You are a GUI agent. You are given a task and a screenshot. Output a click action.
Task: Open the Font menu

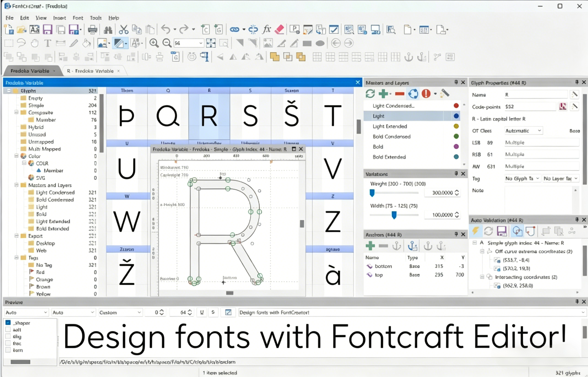78,18
